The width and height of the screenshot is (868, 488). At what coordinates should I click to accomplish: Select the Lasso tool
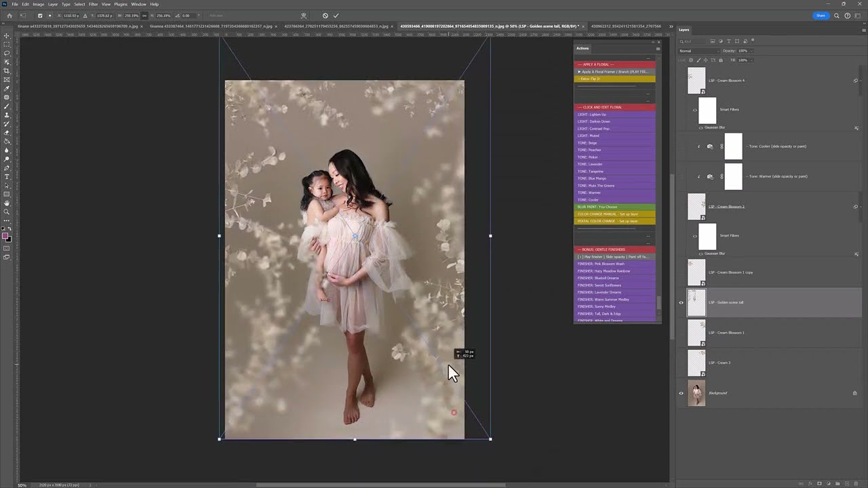point(7,54)
